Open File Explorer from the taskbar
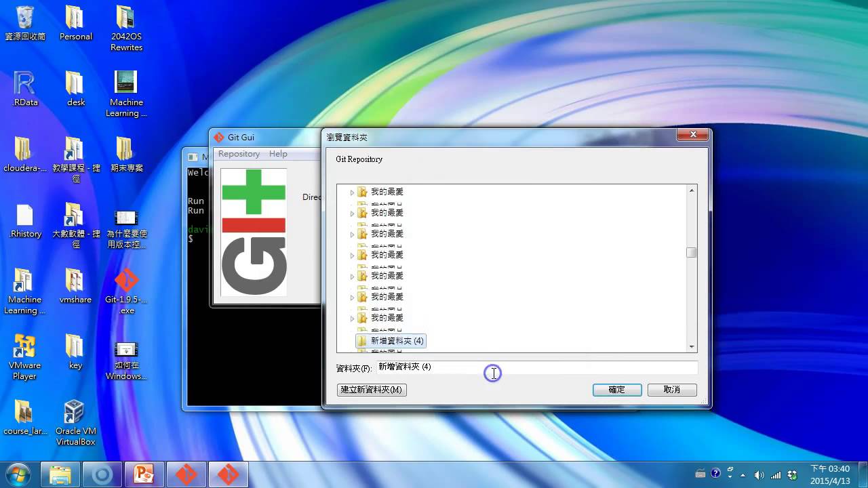Viewport: 868px width, 488px height. [x=60, y=474]
